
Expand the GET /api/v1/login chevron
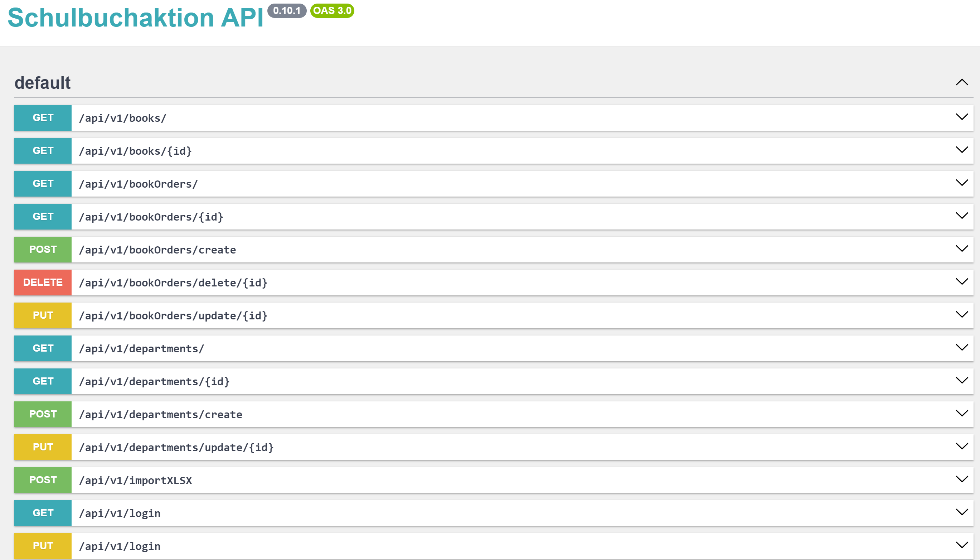click(x=961, y=512)
